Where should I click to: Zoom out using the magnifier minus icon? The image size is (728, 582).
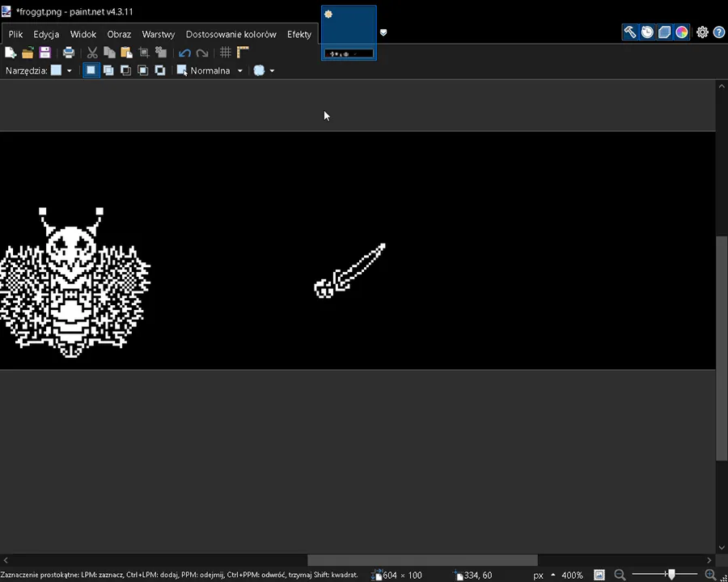620,575
